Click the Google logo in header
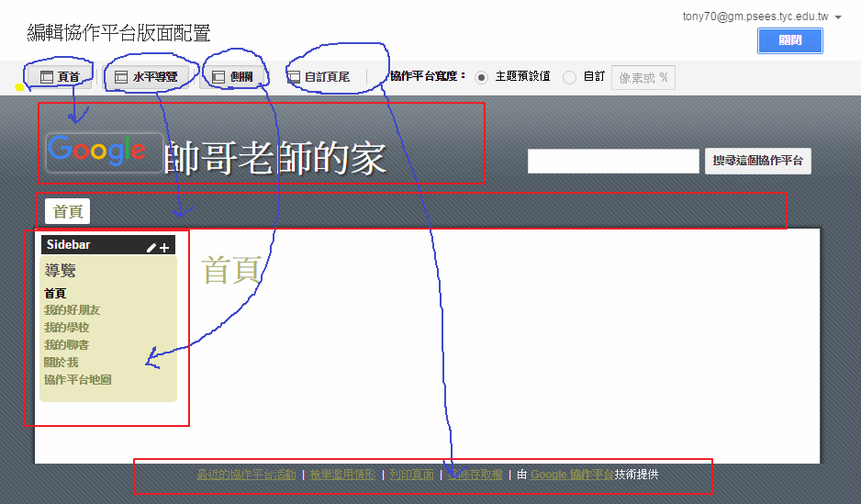The height and width of the screenshot is (504, 861). 96,151
